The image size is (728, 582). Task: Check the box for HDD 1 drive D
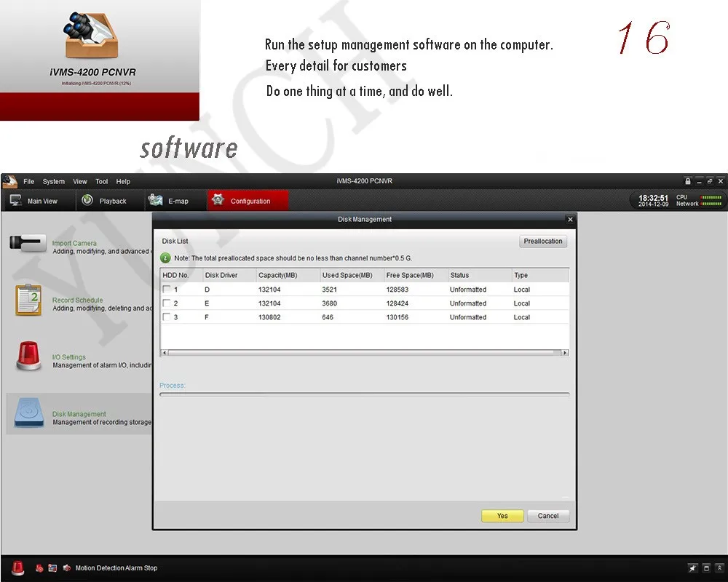click(x=166, y=289)
